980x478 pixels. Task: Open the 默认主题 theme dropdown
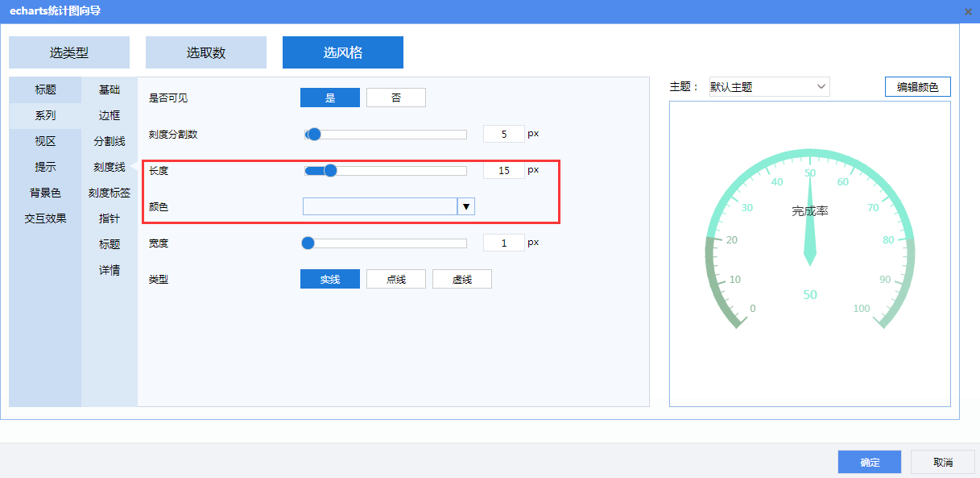pos(769,87)
